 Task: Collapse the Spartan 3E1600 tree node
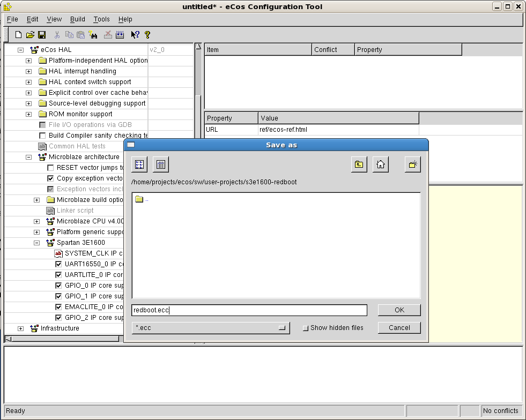pyautogui.click(x=36, y=243)
